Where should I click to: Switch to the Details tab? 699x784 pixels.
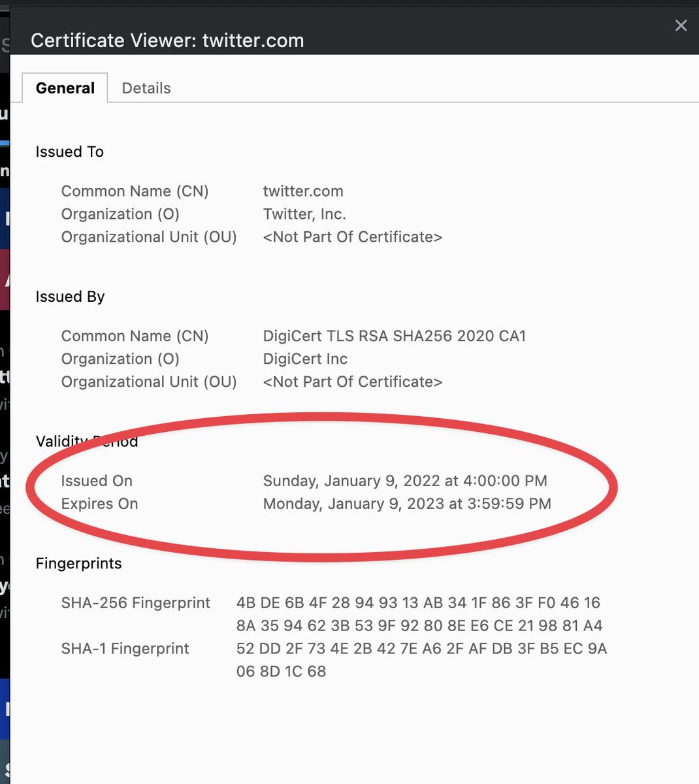(x=146, y=88)
